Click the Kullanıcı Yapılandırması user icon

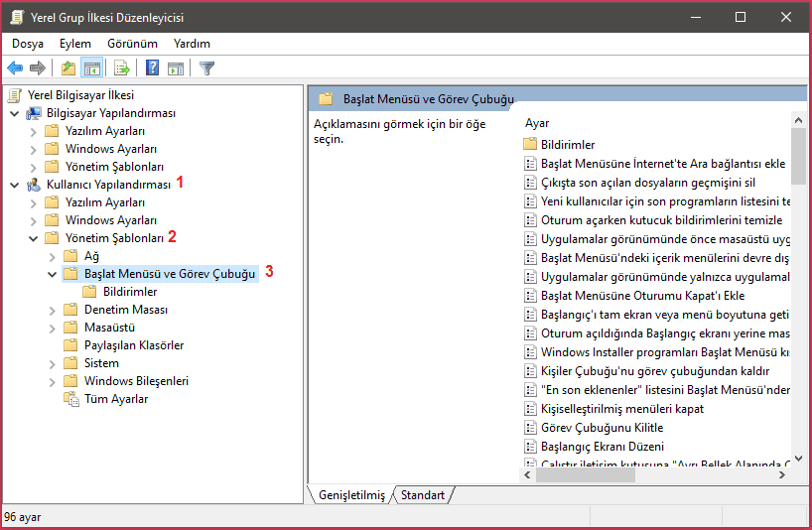click(34, 185)
